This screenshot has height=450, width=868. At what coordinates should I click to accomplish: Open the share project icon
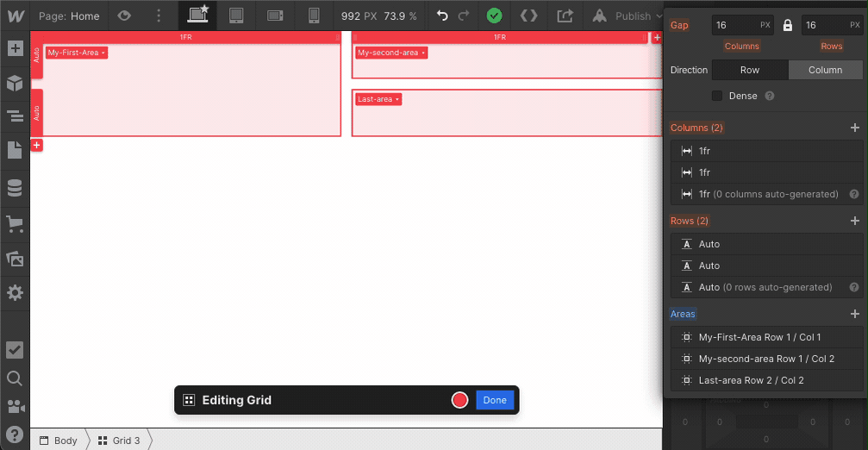[565, 16]
